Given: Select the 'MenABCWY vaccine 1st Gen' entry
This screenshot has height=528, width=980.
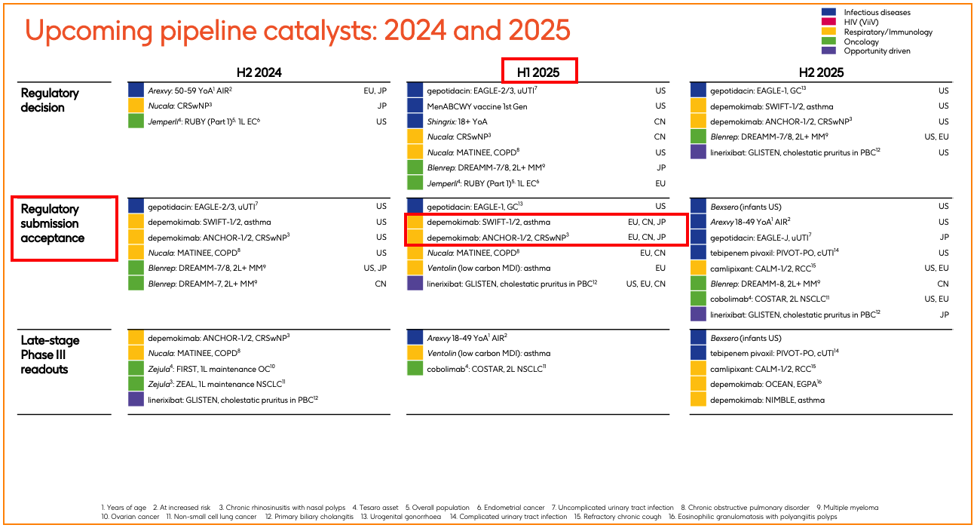Looking at the screenshot, I should [477, 106].
